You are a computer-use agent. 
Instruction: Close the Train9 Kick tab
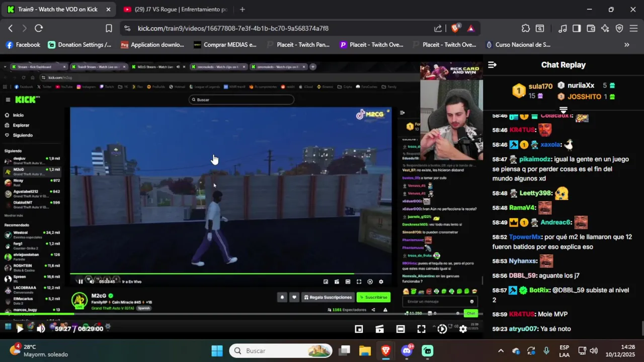tap(108, 10)
